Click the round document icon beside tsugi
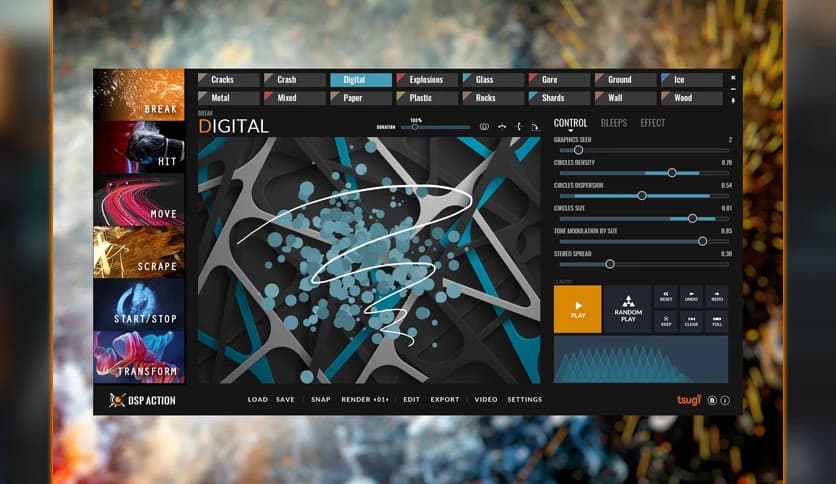 712,400
